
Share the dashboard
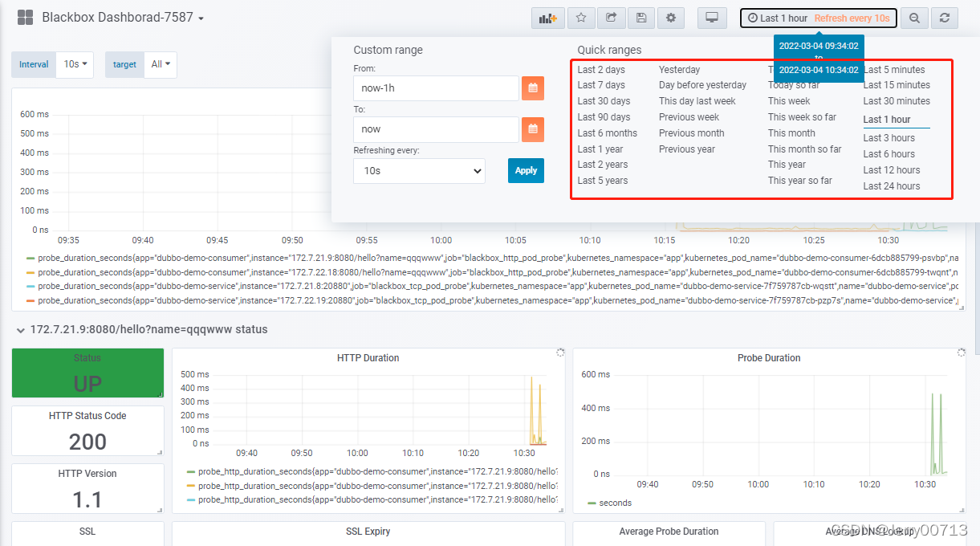point(612,18)
